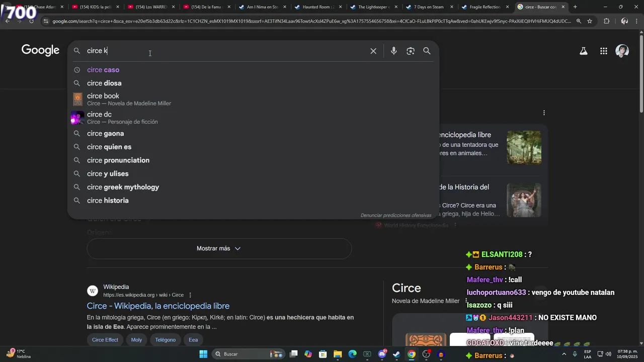
Task: Start voice search with the microphone icon
Action: [394, 51]
